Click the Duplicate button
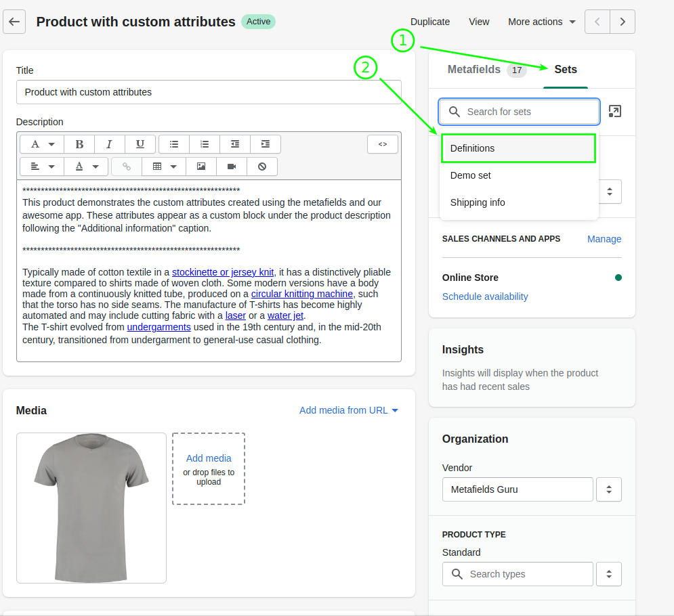Image resolution: width=674 pixels, height=616 pixels. [429, 21]
